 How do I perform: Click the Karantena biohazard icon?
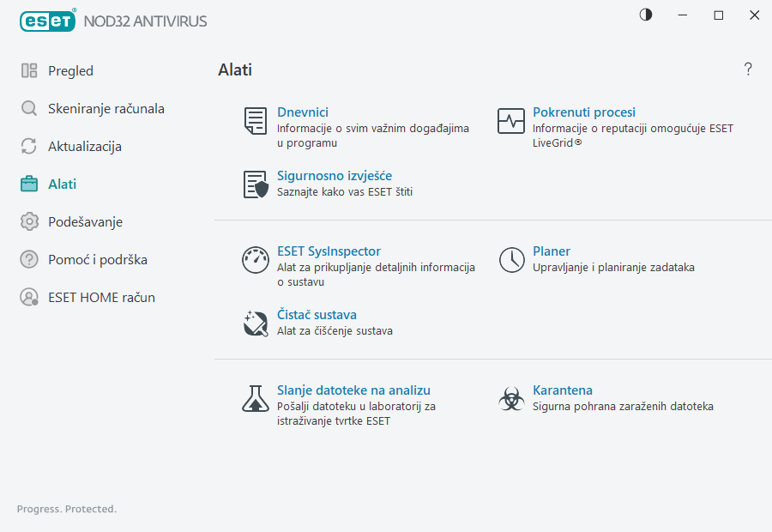pos(511,398)
